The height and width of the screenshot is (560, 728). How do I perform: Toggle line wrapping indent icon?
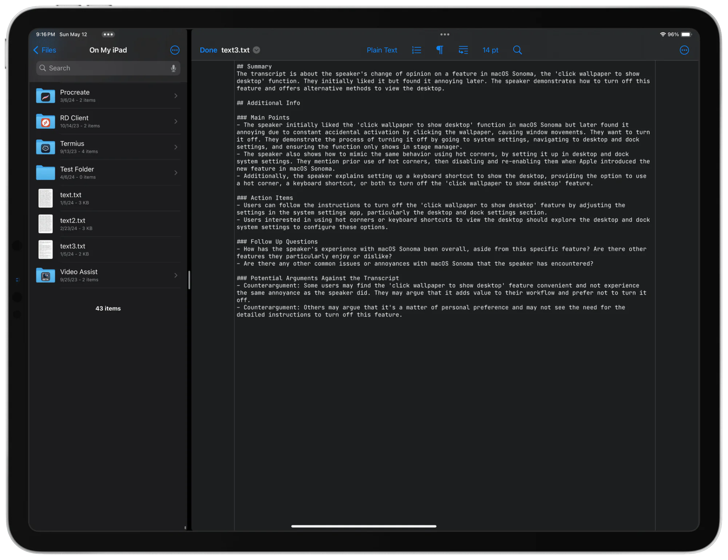463,50
